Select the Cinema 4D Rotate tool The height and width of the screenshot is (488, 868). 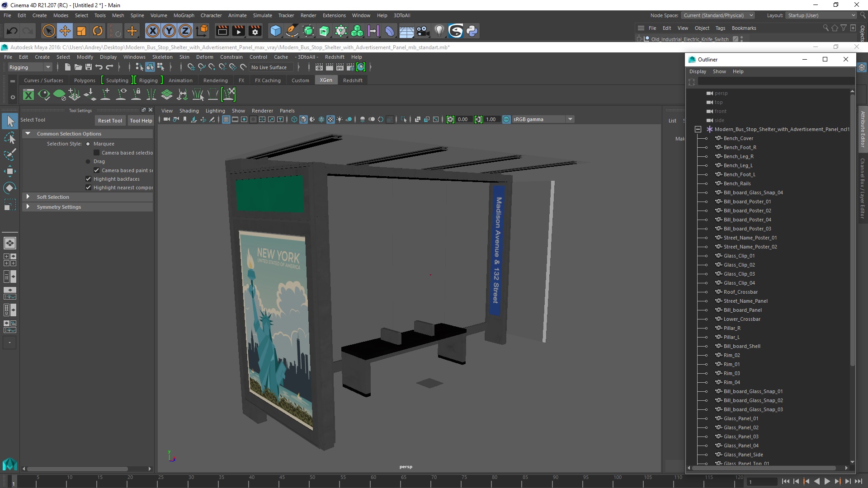[97, 31]
